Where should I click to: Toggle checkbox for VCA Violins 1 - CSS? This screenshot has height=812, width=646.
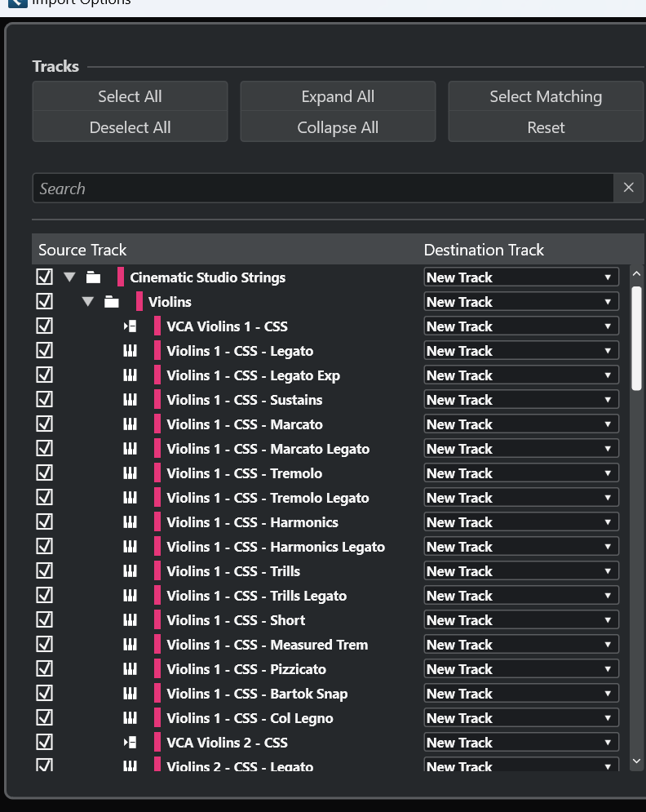tap(45, 326)
